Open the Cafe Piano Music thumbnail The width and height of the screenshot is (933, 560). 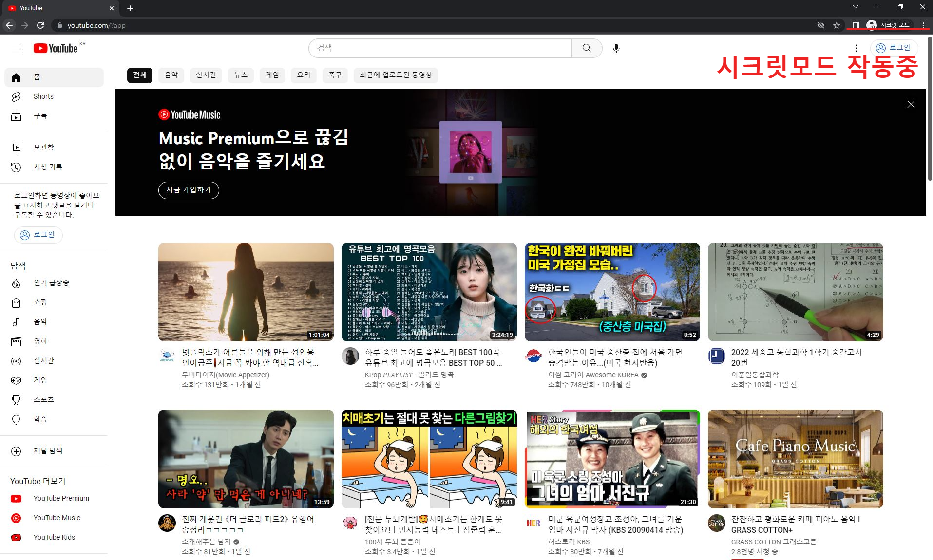pos(795,459)
